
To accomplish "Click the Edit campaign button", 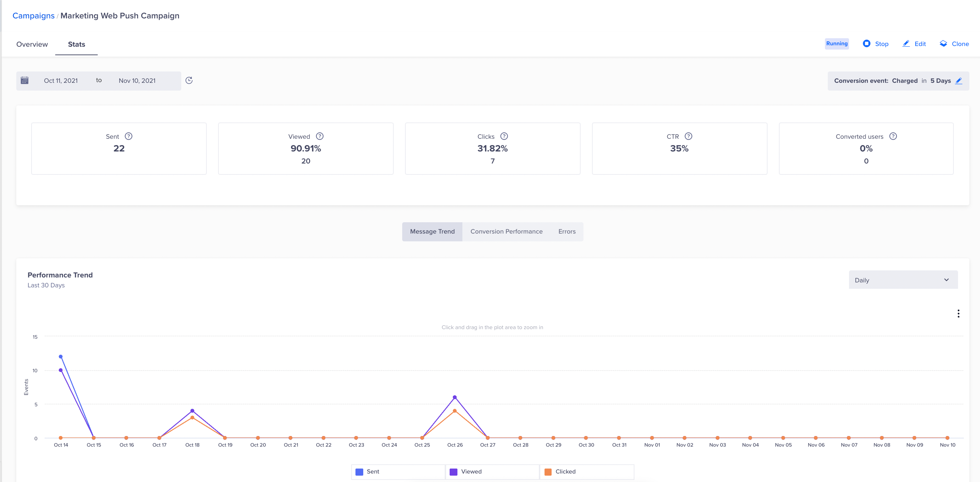I will pos(914,44).
